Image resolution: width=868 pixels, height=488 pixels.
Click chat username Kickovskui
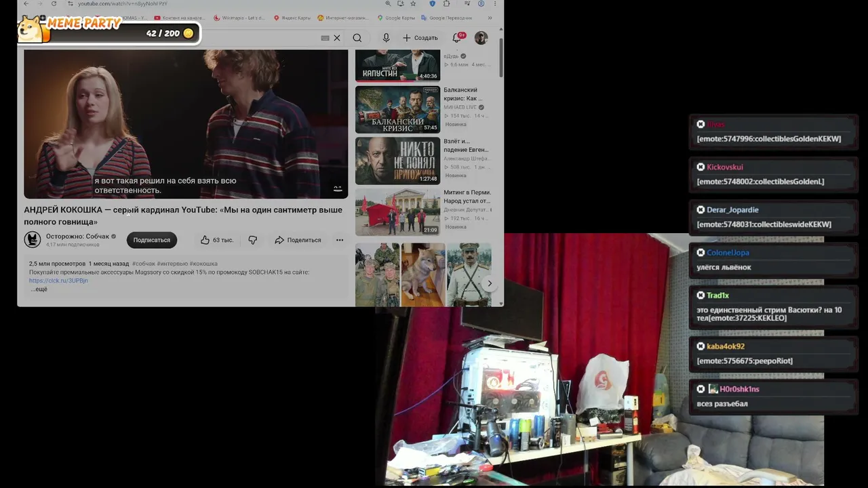pyautogui.click(x=725, y=167)
